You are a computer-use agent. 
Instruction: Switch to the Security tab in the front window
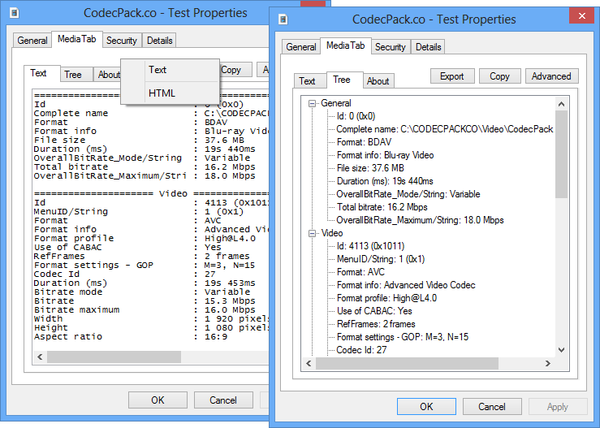(390, 47)
